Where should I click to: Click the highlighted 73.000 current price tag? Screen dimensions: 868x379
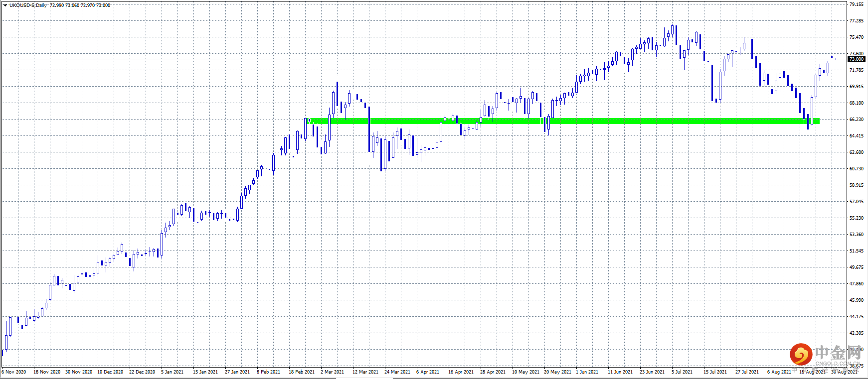click(x=857, y=59)
